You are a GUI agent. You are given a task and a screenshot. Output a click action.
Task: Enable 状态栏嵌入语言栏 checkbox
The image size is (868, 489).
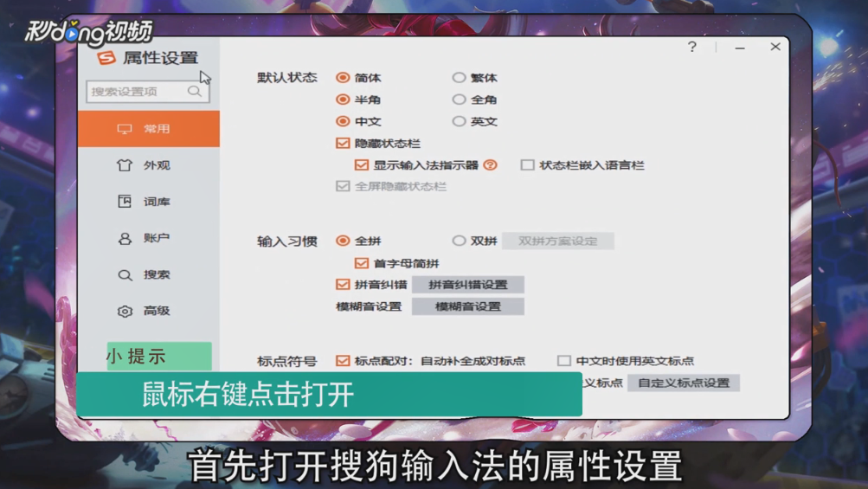pyautogui.click(x=527, y=165)
